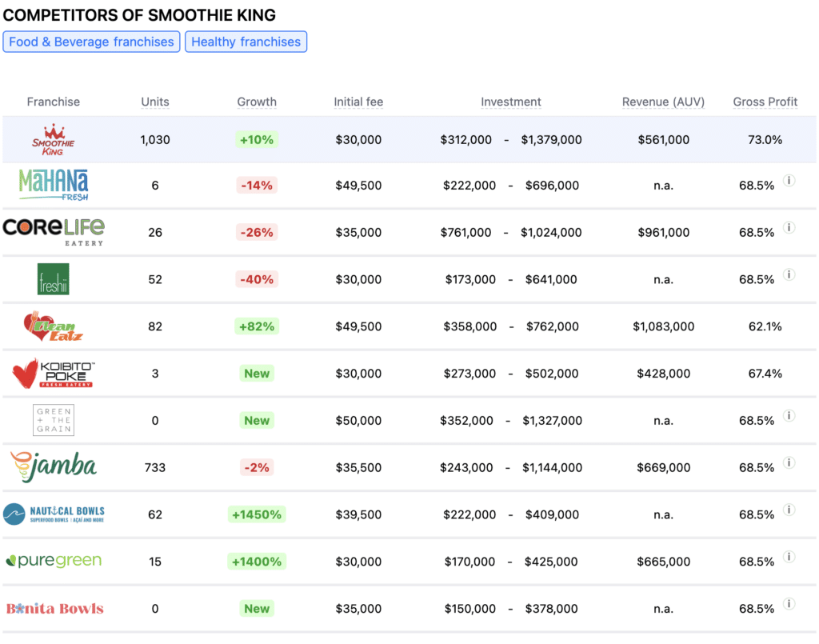This screenshot has width=819, height=644.
Task: Click info icon in Mahana Fresh row
Action: pos(789,181)
